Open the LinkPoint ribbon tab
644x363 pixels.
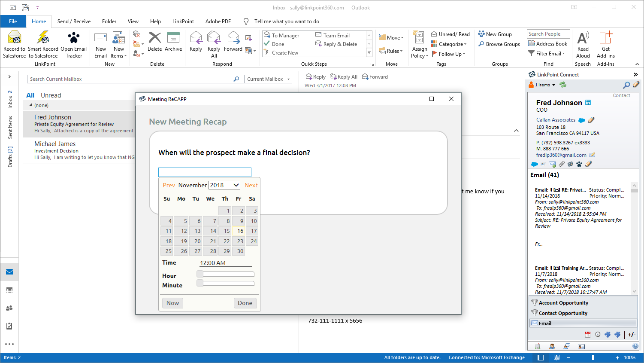pyautogui.click(x=183, y=21)
